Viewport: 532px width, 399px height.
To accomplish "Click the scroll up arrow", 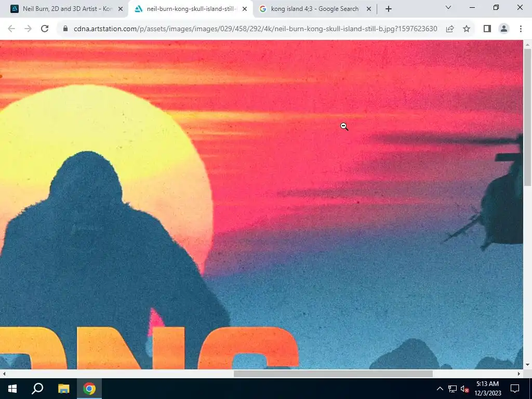I will click(527, 44).
